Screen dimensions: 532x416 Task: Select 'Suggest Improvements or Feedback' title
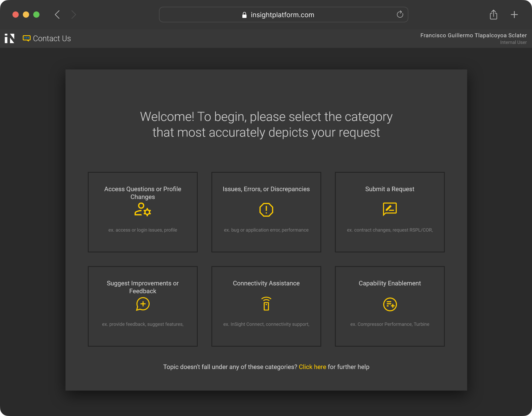pyautogui.click(x=143, y=287)
